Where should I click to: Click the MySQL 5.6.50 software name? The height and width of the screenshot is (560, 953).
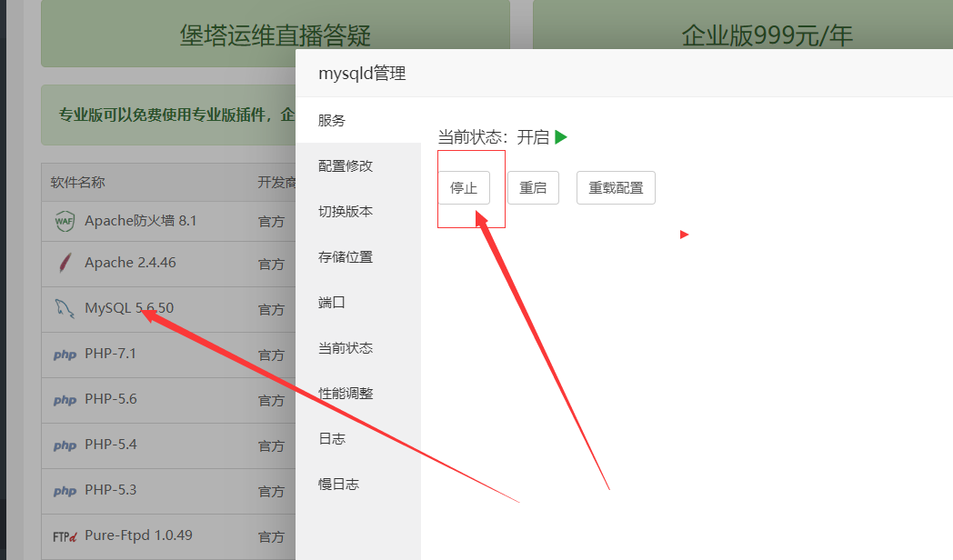[x=129, y=308]
